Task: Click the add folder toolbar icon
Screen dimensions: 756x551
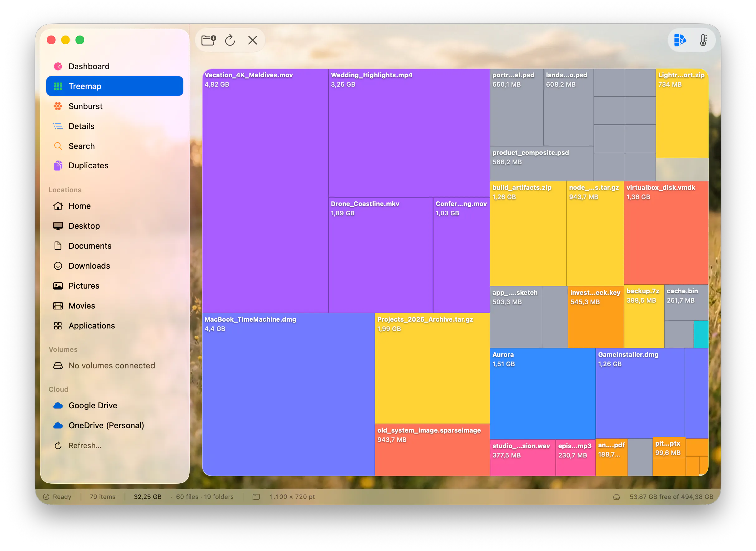Action: [209, 40]
